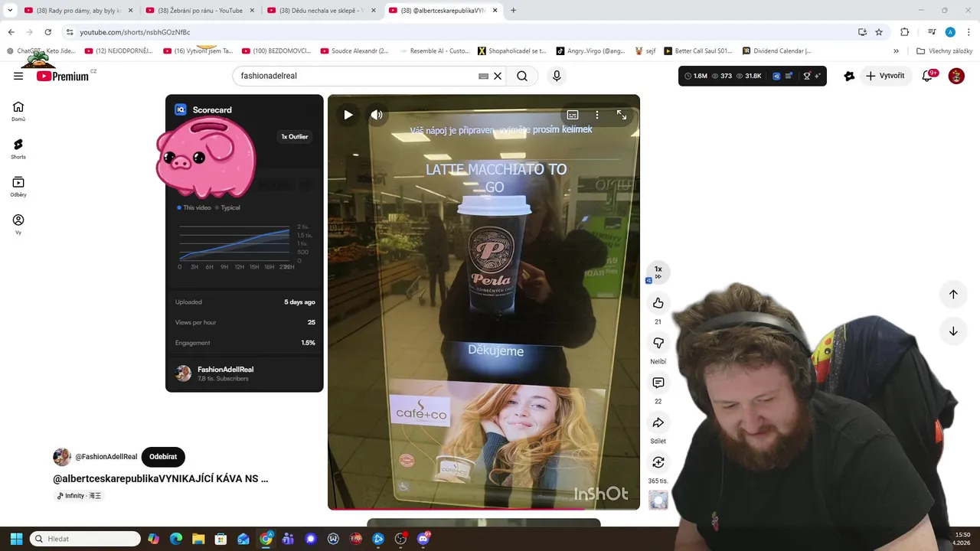Viewport: 980px width, 551px height.
Task: Open Microsoft Store from taskbar
Action: click(x=220, y=539)
